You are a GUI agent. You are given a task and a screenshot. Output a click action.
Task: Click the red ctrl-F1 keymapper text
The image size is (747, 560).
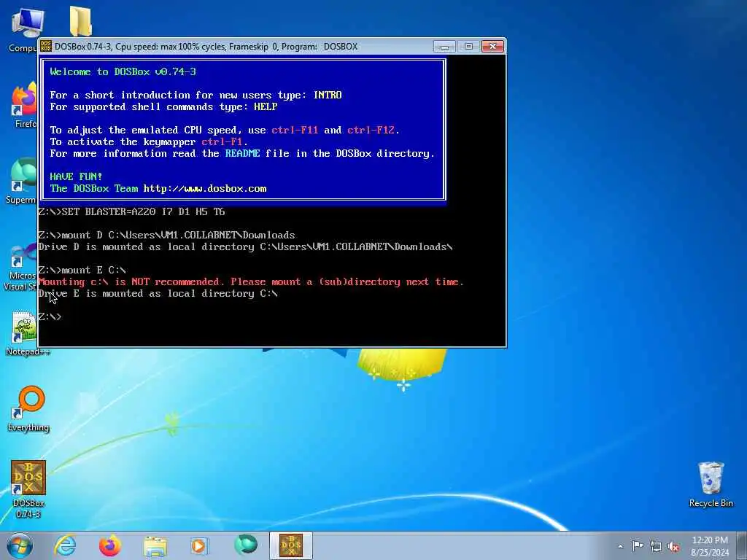tap(222, 142)
